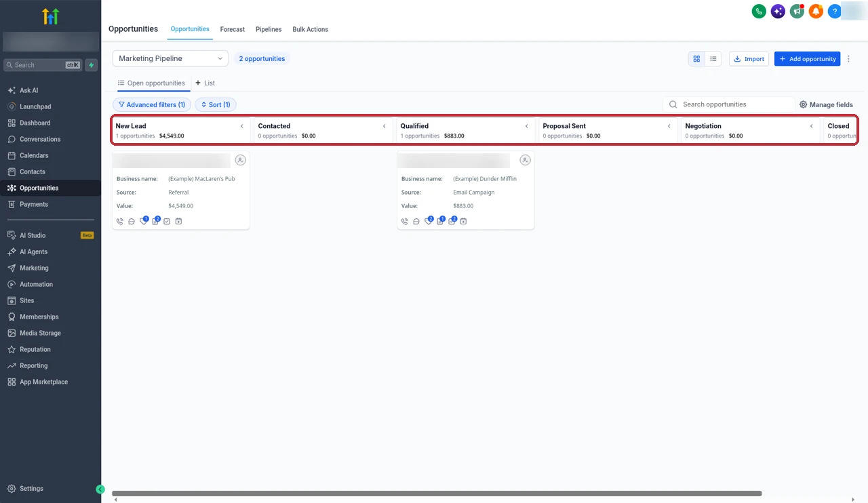Collapse the New Lead stage column
Screen dimensions: 868x503
click(242, 126)
